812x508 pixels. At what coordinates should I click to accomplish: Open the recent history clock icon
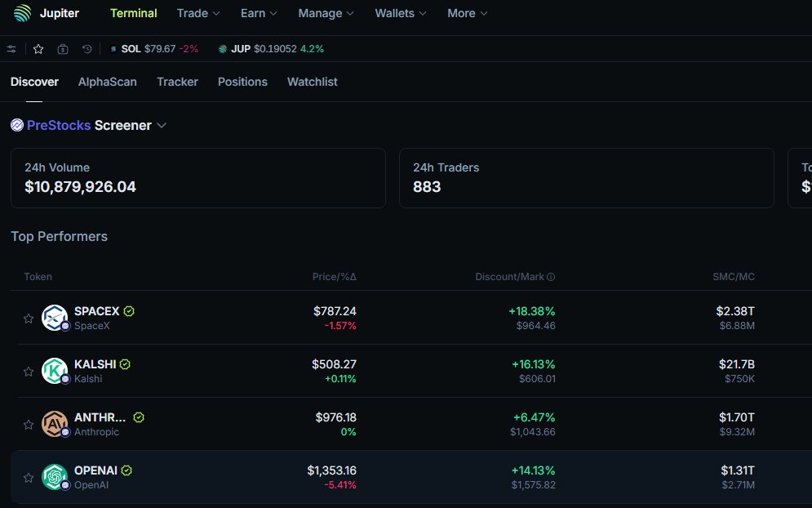pyautogui.click(x=87, y=49)
